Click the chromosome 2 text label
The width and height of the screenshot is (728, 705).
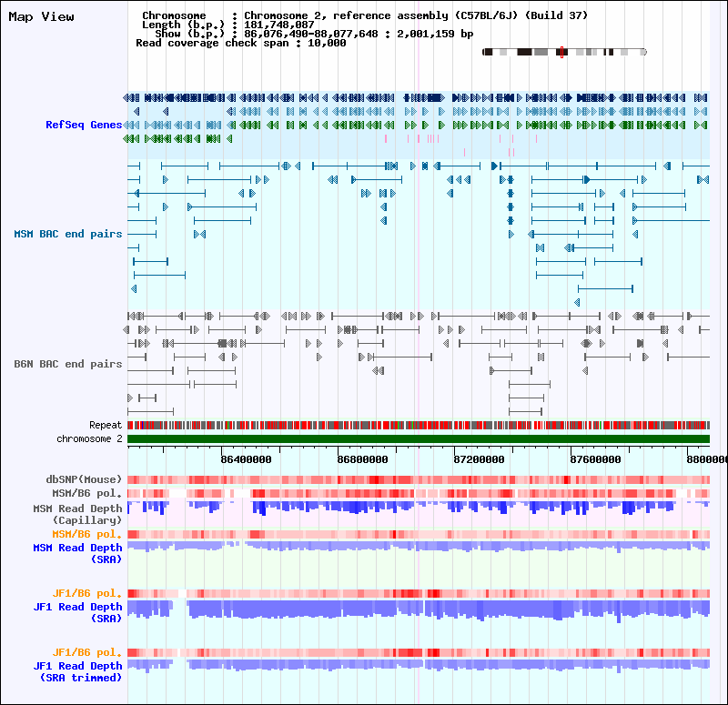click(x=89, y=439)
